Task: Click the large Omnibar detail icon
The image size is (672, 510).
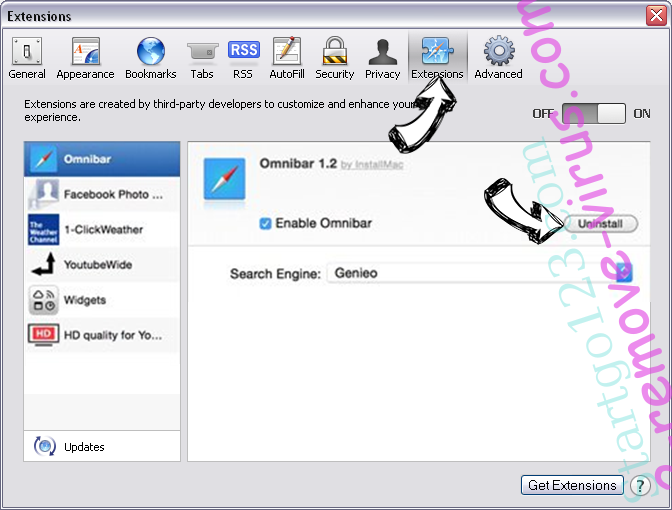Action: point(225,179)
